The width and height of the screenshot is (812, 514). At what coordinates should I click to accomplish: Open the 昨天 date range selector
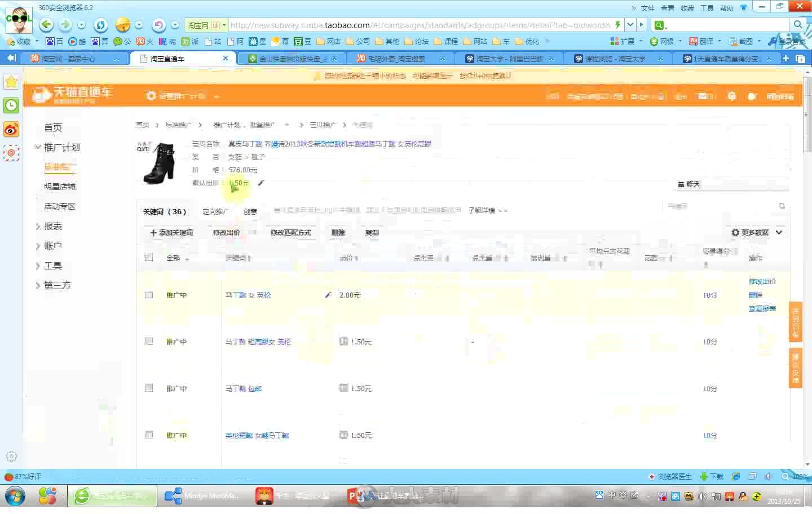point(732,184)
